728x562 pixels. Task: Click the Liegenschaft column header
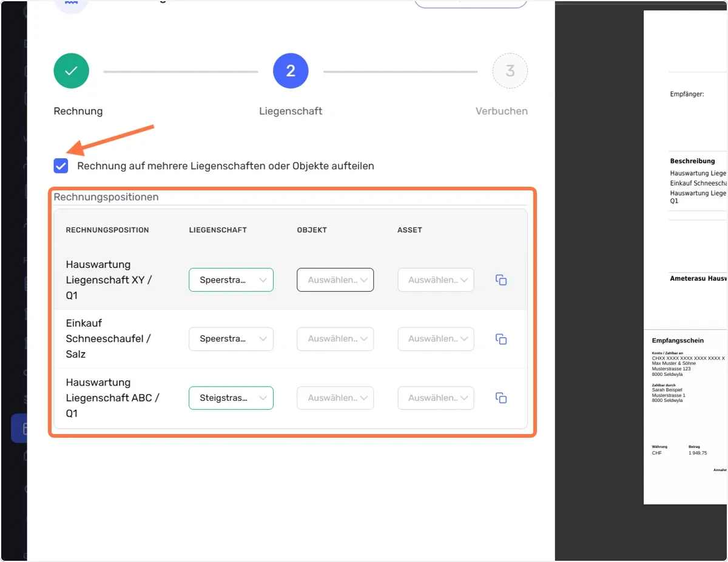click(218, 230)
